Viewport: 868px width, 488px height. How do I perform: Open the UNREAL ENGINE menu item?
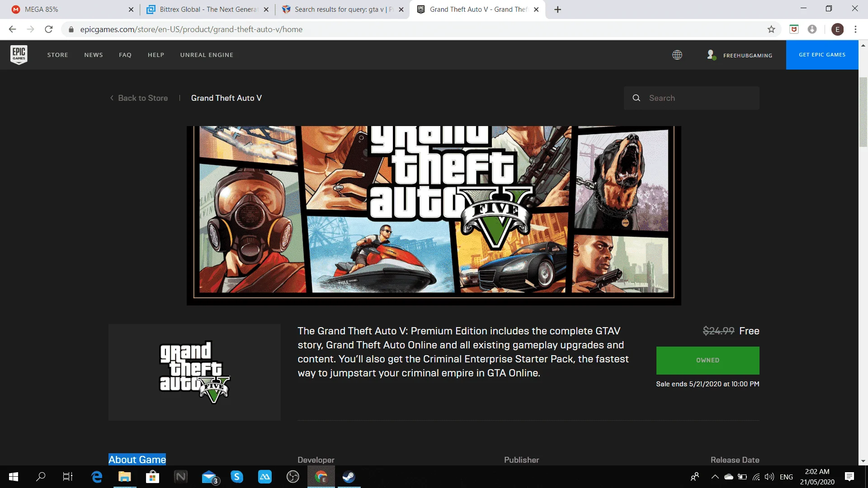click(207, 55)
